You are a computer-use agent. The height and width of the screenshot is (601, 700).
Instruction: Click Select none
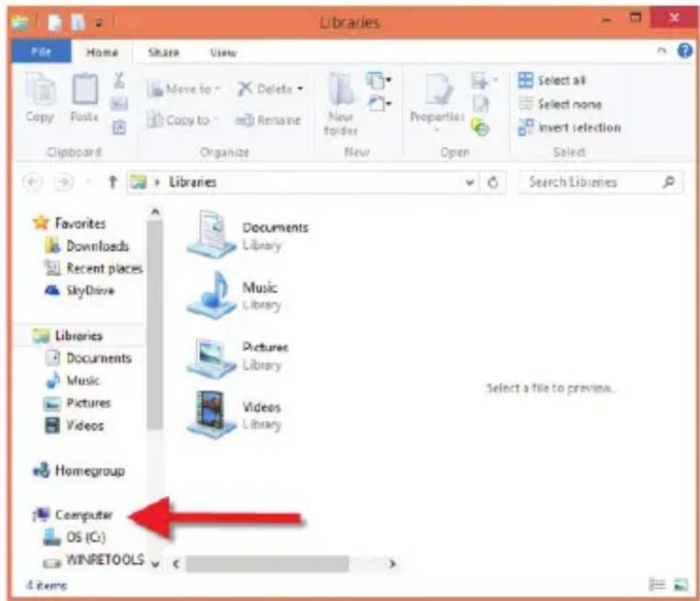coord(560,104)
